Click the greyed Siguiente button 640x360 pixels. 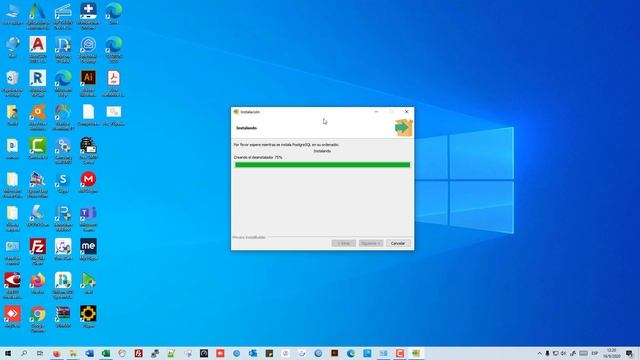371,243
